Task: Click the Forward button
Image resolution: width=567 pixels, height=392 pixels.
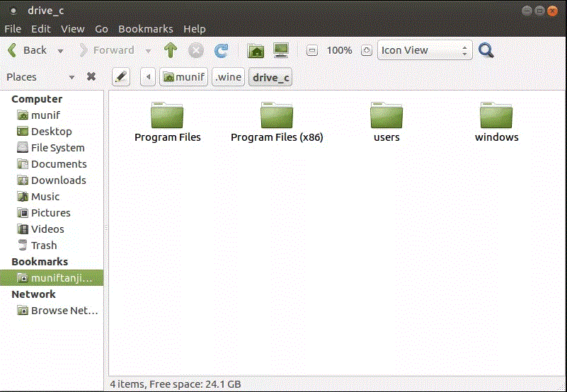Action: pos(108,50)
